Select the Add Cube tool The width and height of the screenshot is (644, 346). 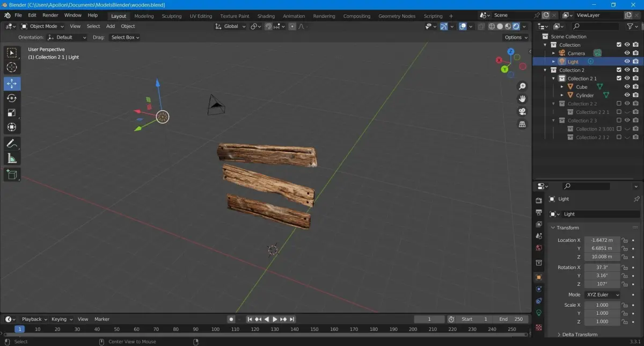[12, 174]
